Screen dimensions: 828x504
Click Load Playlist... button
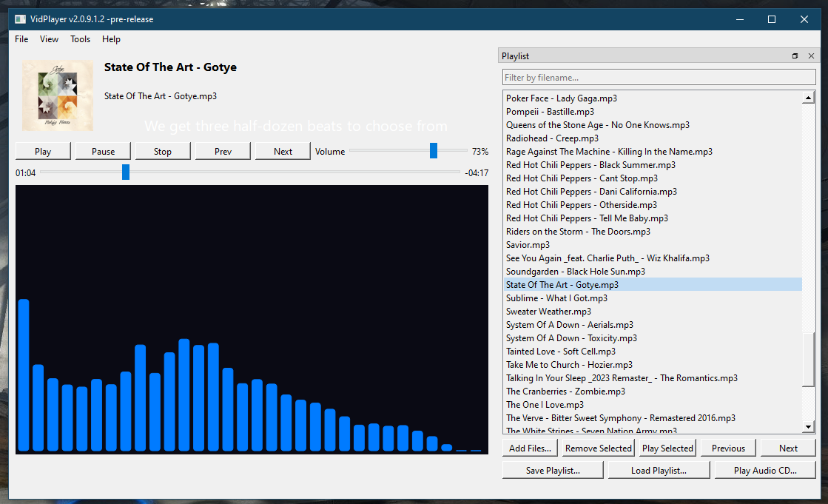[x=659, y=471]
